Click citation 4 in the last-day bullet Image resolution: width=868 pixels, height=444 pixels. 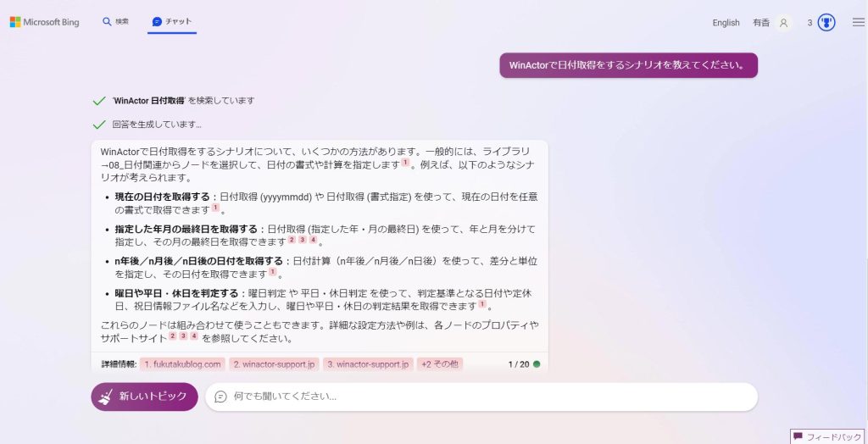(x=314, y=240)
